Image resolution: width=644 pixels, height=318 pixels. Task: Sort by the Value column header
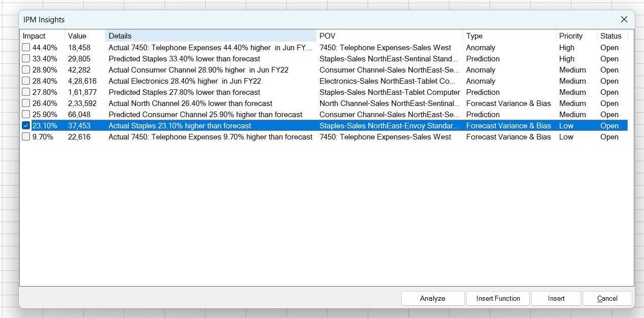85,36
